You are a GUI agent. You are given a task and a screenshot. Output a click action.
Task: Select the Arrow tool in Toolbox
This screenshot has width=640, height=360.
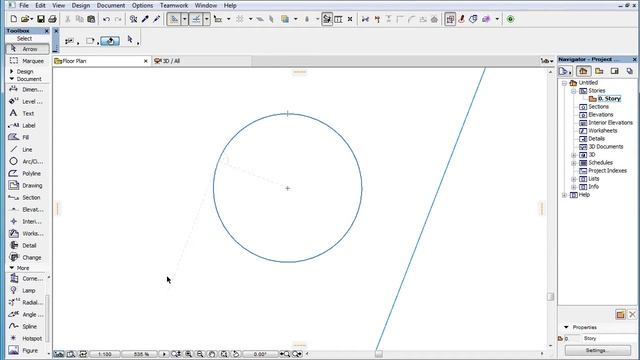click(28, 49)
